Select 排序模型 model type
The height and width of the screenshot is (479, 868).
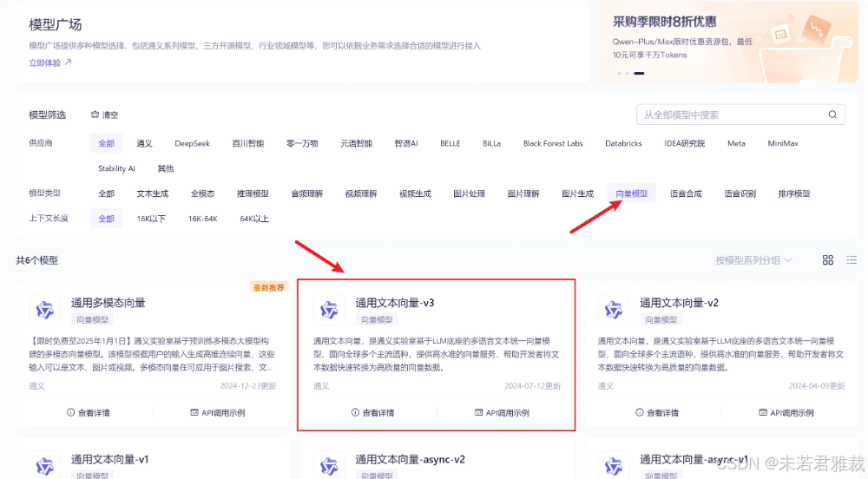(x=794, y=194)
